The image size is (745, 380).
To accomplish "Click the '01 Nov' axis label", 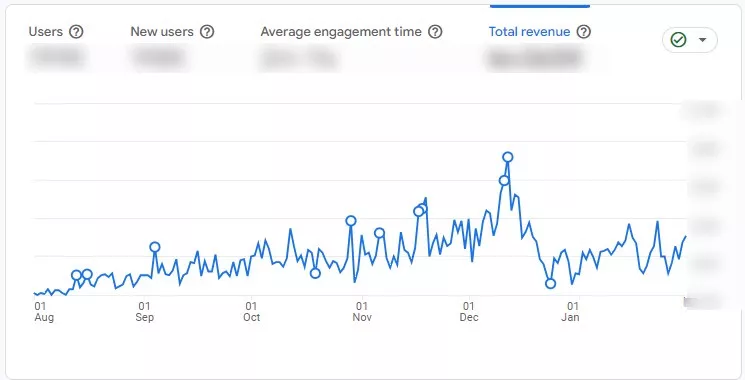I will pos(362,312).
